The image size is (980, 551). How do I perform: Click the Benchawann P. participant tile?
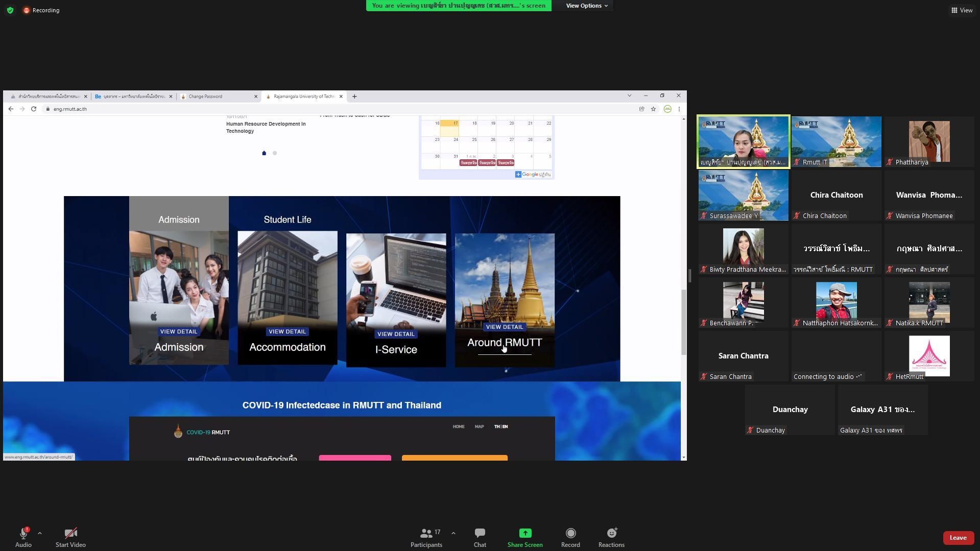tap(743, 302)
